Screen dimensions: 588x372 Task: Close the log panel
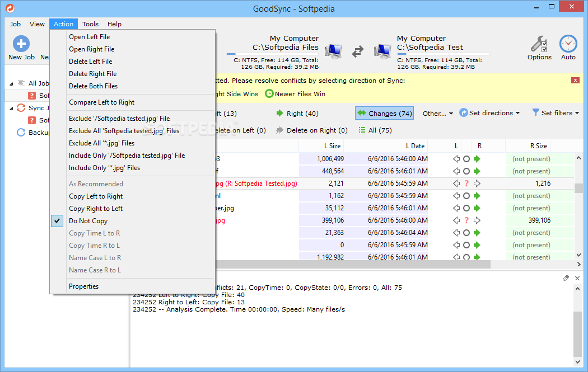(577, 278)
